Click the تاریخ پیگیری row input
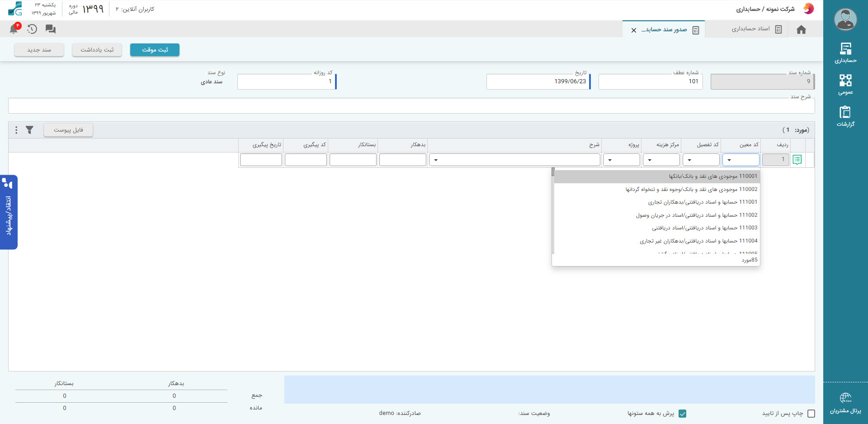This screenshot has height=424, width=868. point(261,160)
